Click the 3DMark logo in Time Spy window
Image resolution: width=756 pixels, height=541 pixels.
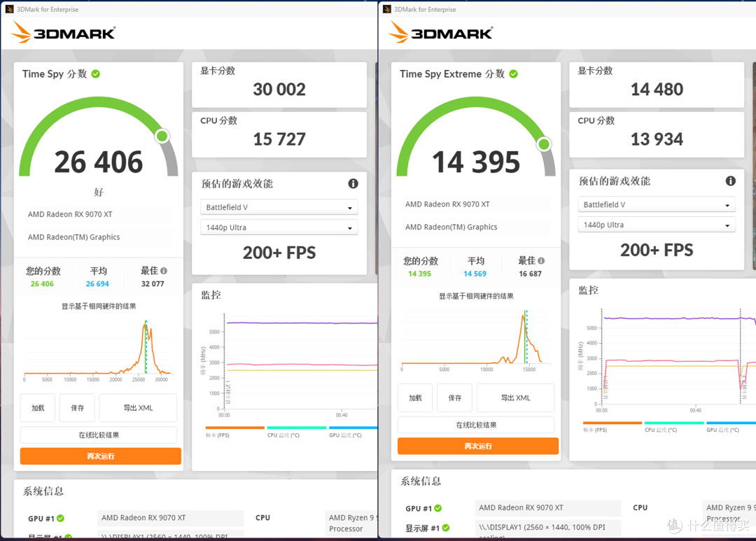(x=63, y=32)
